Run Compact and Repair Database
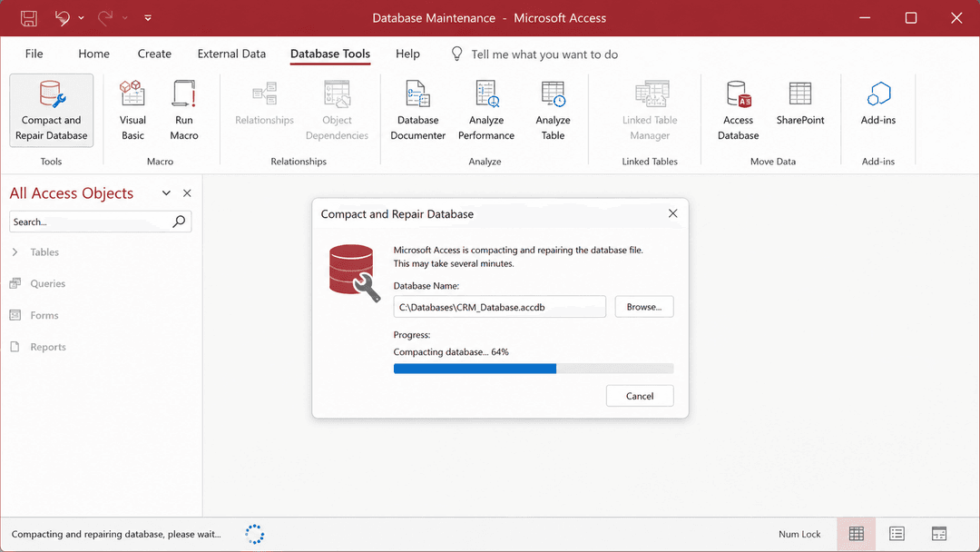Viewport: 980px width, 552px height. 51,111
